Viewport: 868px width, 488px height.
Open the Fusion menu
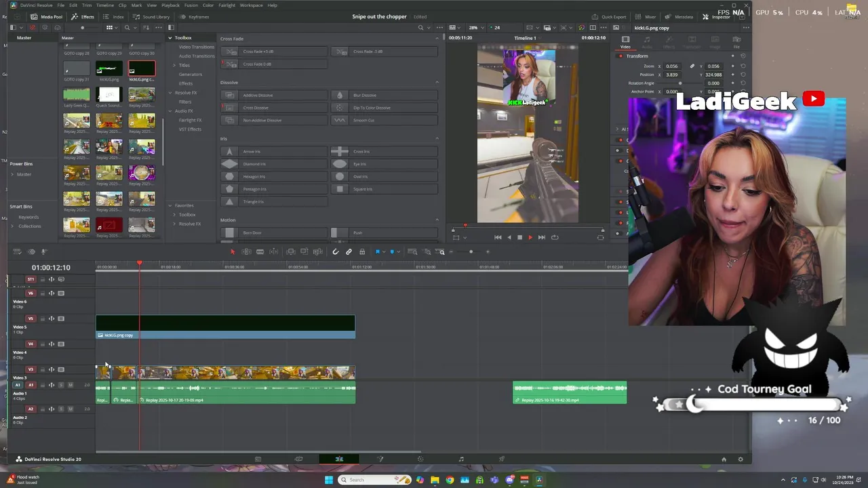tap(191, 5)
